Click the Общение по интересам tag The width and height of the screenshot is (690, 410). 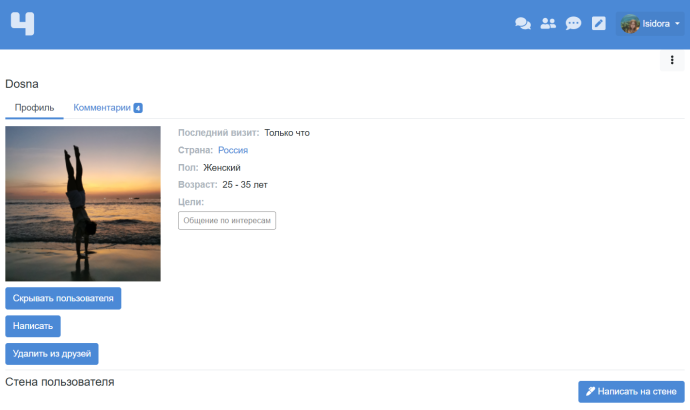(x=227, y=220)
